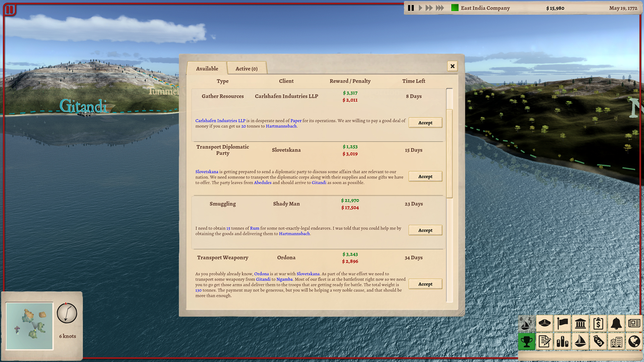The image size is (644, 362).
Task: Open the bank building panel
Action: click(x=581, y=323)
